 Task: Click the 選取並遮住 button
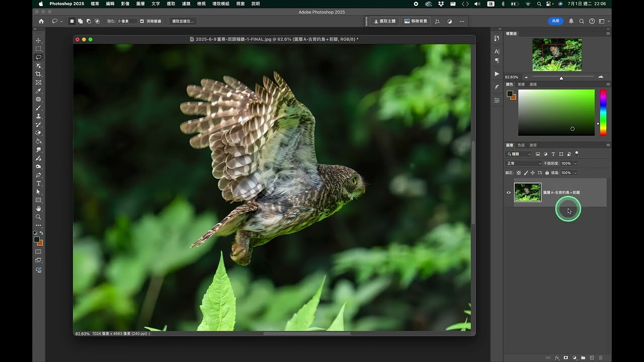click(182, 21)
